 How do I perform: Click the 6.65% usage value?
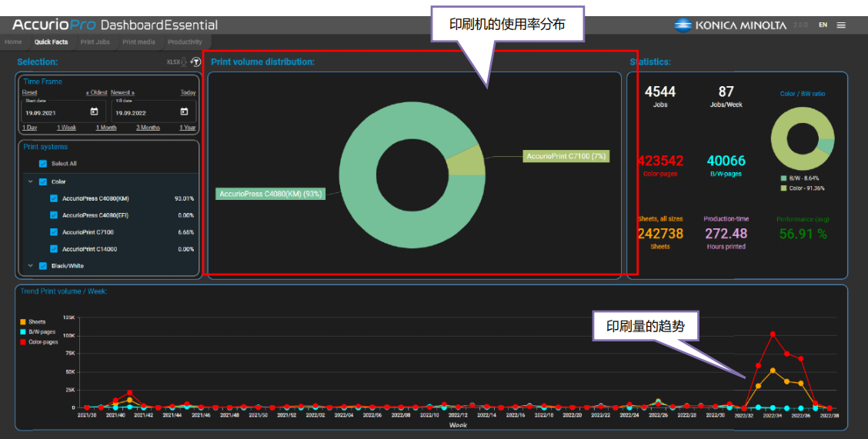[x=185, y=232]
